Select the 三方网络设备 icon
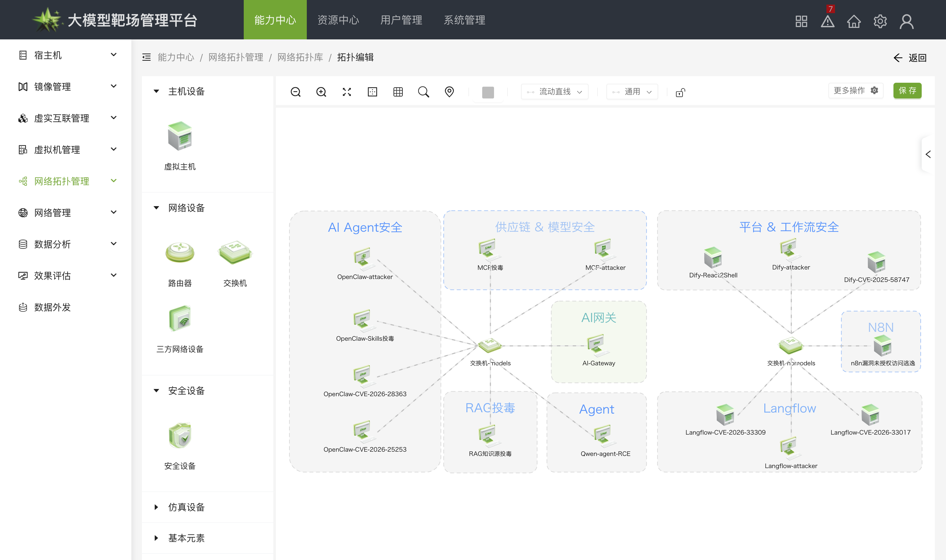Image resolution: width=946 pixels, height=560 pixels. click(x=180, y=318)
